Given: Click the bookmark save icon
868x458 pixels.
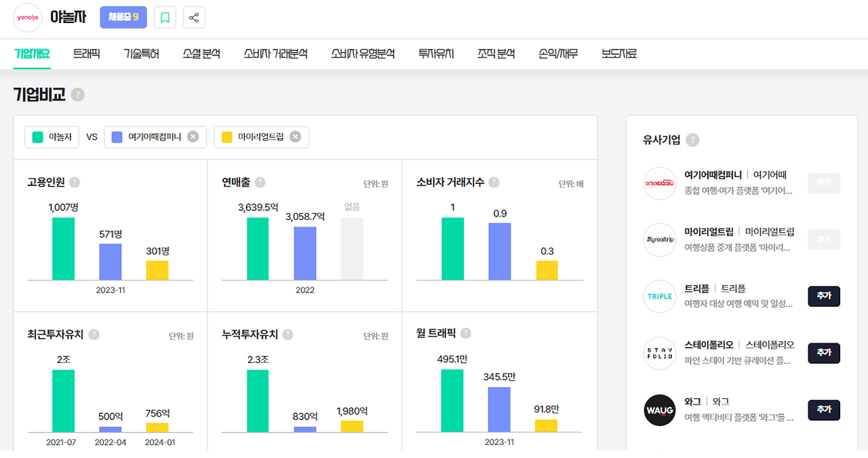Looking at the screenshot, I should (x=165, y=17).
